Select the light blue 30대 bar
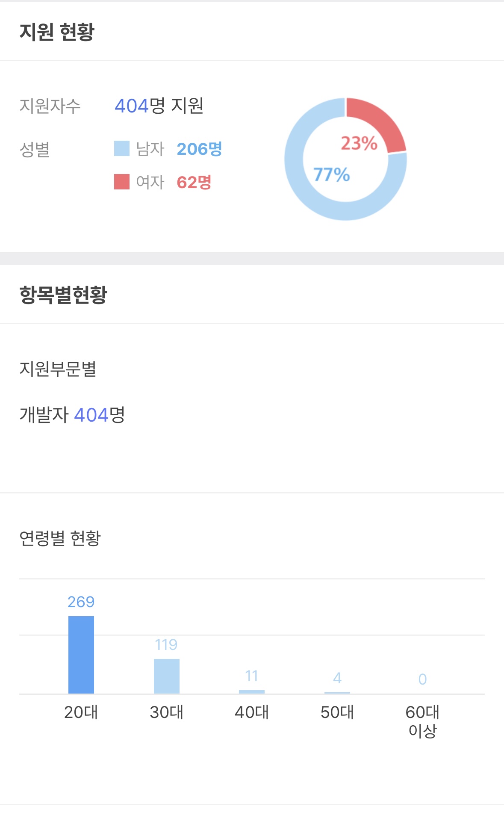This screenshot has height=818, width=504. 167,676
